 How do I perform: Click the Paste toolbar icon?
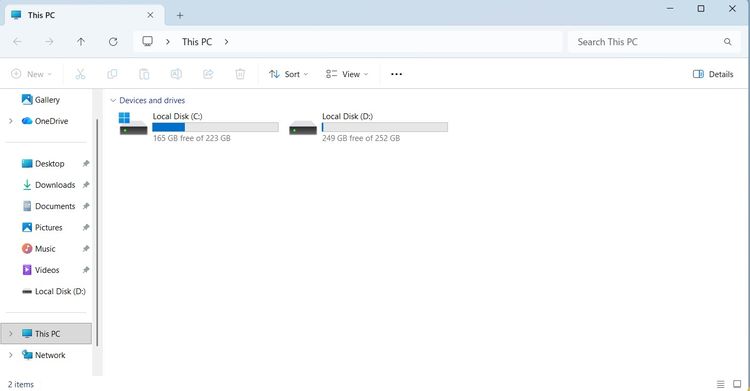coord(144,74)
